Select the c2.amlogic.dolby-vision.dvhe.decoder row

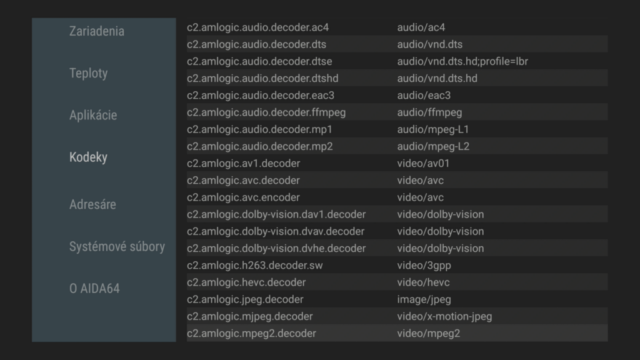(x=397, y=248)
